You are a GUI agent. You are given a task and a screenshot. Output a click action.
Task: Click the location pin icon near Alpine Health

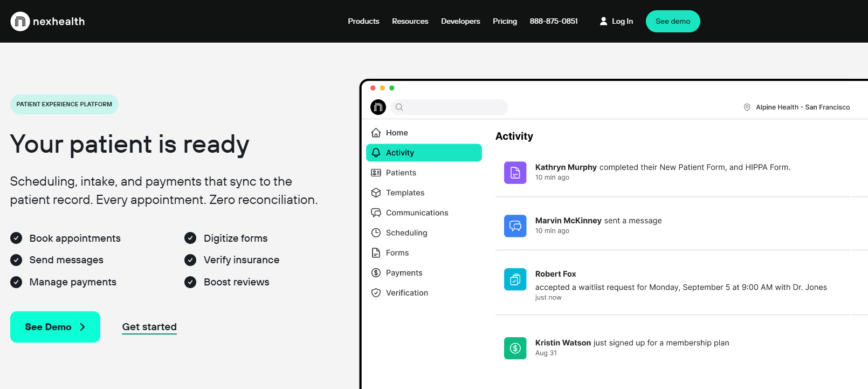747,107
